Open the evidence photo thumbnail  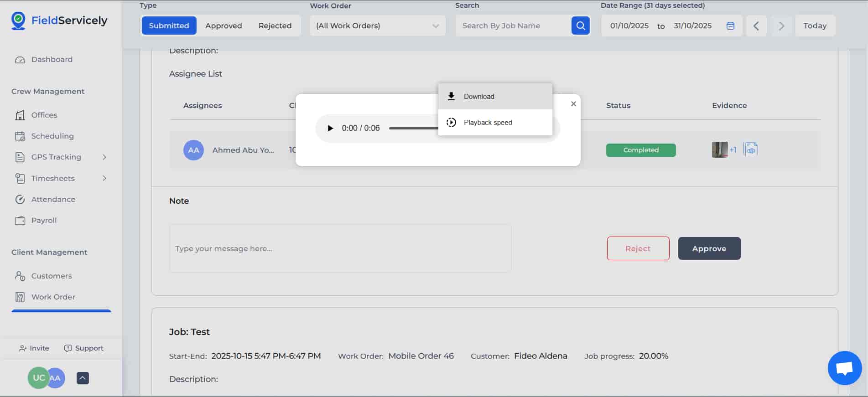point(720,150)
